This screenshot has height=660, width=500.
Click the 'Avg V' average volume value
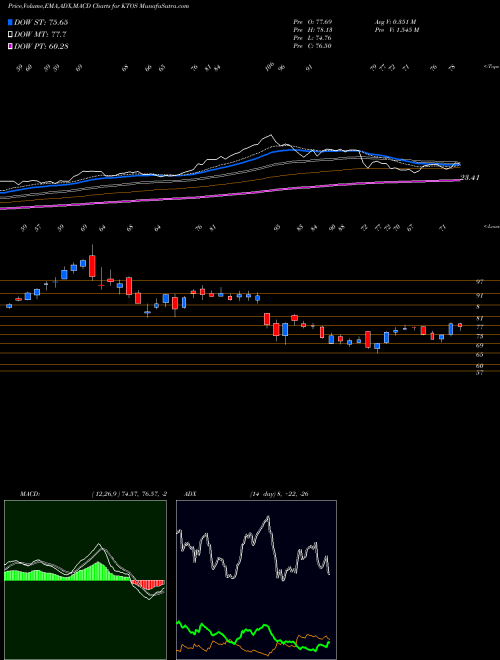pos(395,21)
